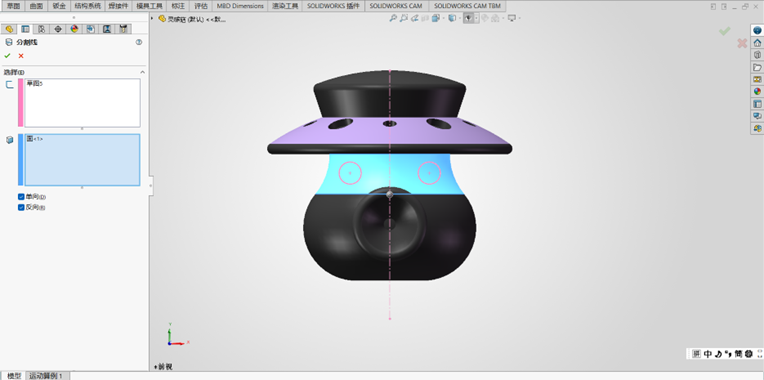Click the Hide/Show Items icon
Screen dimensions: 764x380
pos(468,18)
